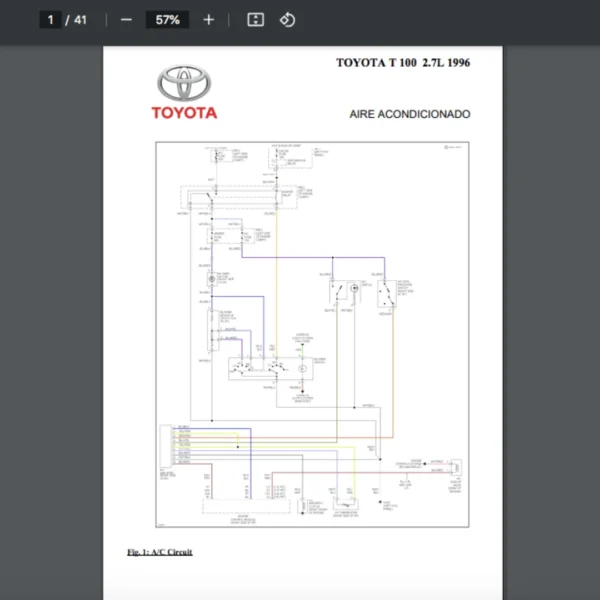
Task: Click the A/C circuit wiring diagram
Action: coord(312,335)
